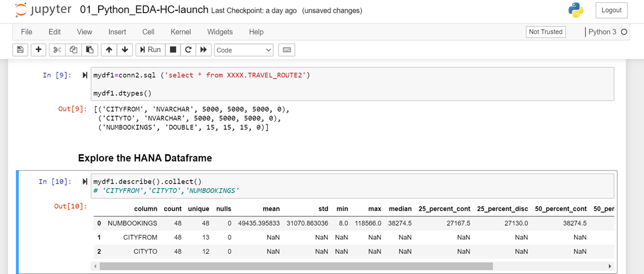Copy selected cells

click(x=73, y=50)
